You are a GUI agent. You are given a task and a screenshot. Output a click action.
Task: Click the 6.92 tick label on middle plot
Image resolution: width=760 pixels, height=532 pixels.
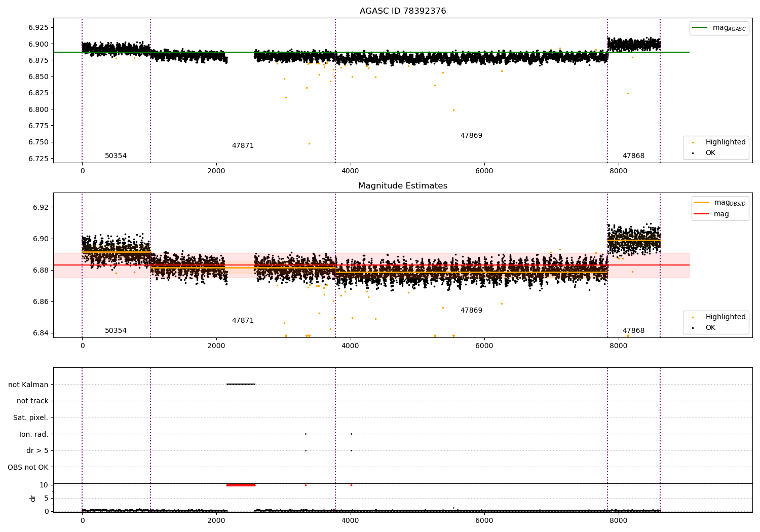point(40,207)
